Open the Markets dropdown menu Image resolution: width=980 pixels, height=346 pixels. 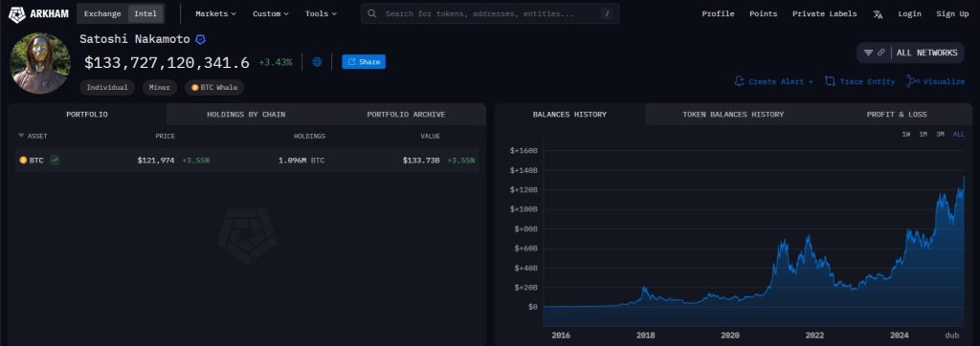tap(215, 13)
